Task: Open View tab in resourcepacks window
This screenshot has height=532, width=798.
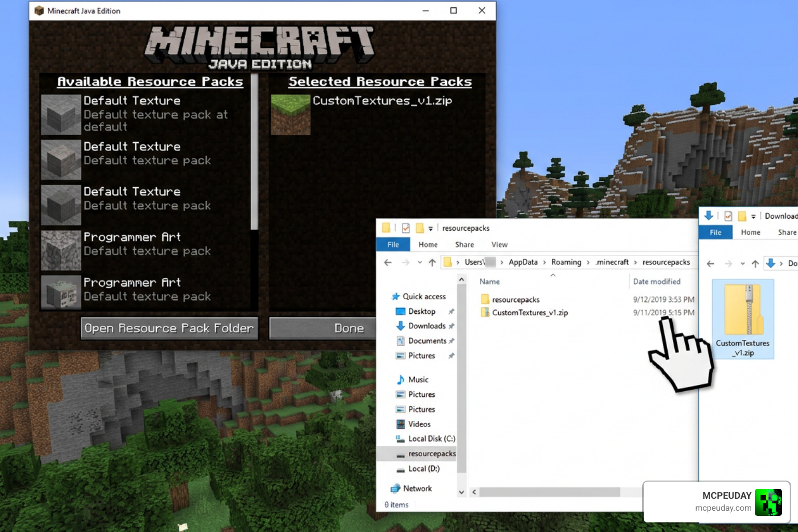Action: click(499, 244)
